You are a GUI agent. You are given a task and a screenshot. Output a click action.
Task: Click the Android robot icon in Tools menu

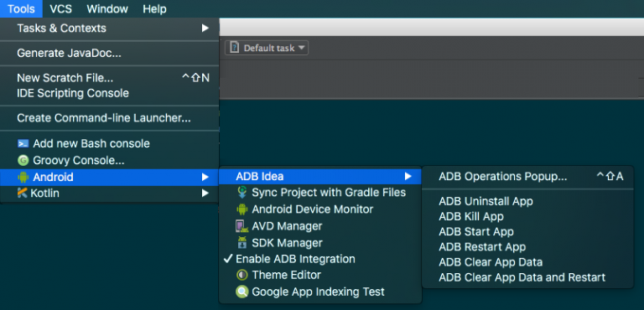coord(23,178)
